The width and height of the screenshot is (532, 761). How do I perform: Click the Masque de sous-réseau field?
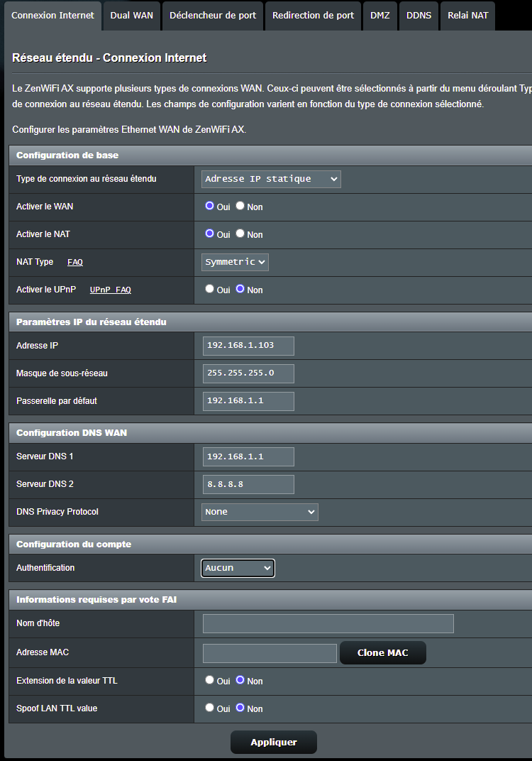point(248,373)
